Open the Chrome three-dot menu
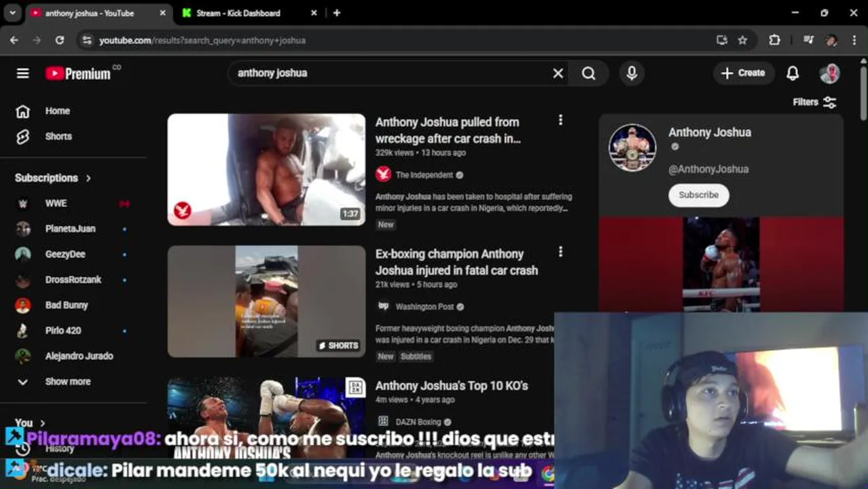This screenshot has height=489, width=868. [854, 40]
